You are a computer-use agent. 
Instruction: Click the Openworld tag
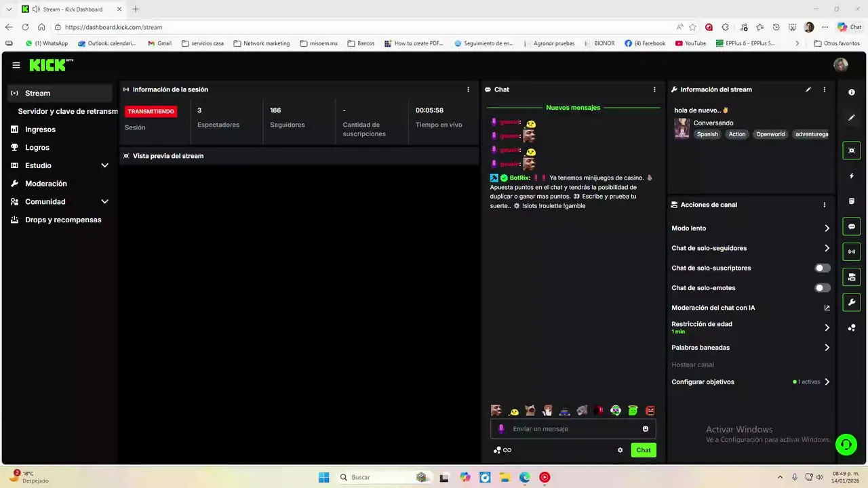point(770,134)
